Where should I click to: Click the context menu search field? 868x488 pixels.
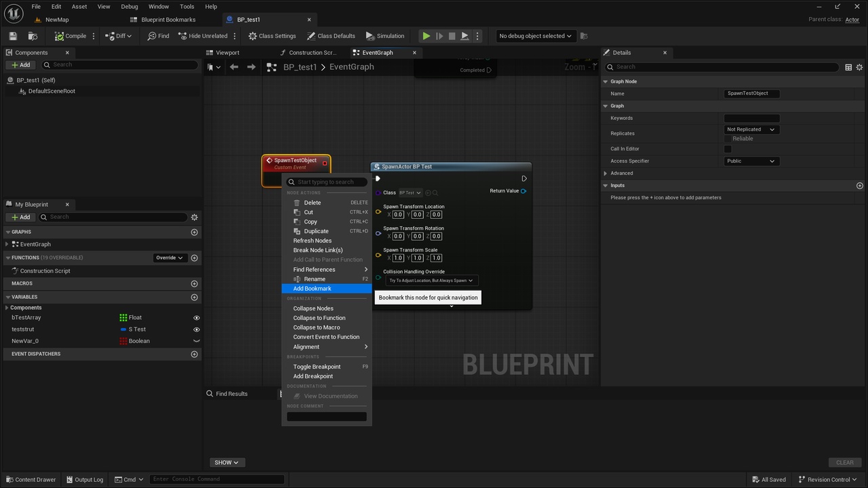[327, 182]
